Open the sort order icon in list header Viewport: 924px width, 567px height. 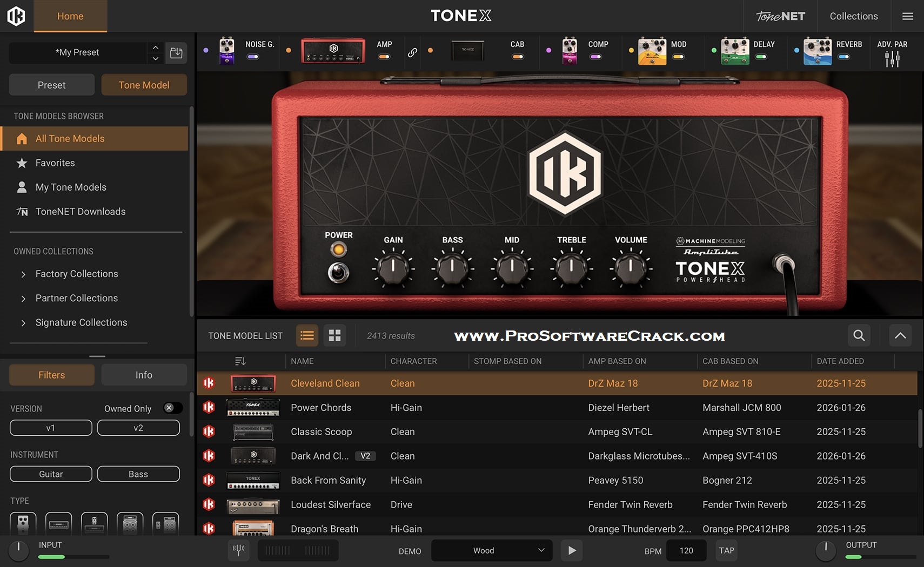[240, 361]
